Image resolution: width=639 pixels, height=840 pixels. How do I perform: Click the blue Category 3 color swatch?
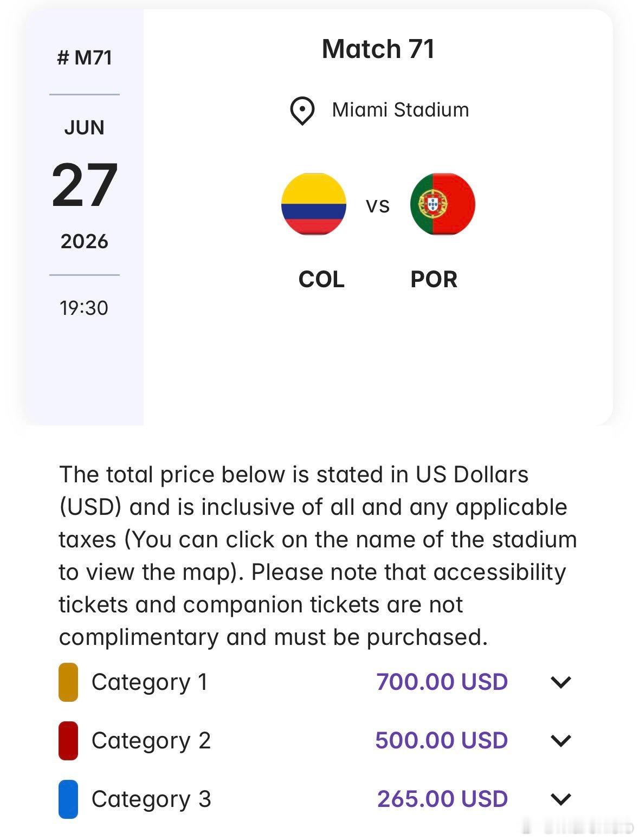coord(68,799)
